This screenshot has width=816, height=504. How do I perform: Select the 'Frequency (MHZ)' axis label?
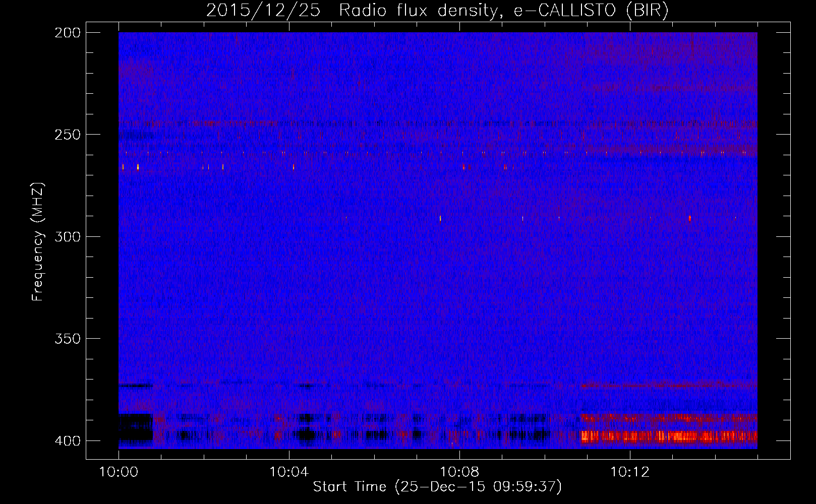click(x=38, y=241)
